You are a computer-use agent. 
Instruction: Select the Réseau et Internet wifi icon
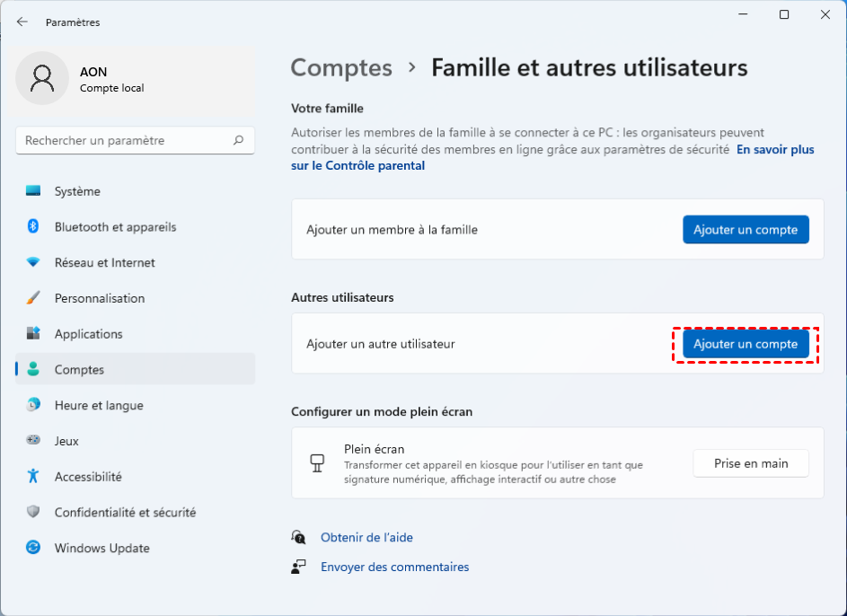click(33, 263)
